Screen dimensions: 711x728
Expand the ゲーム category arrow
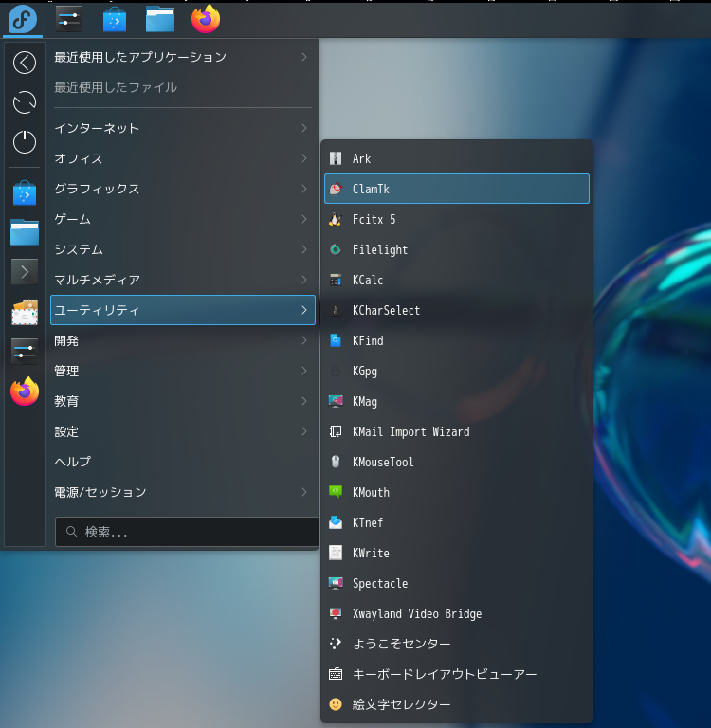(x=304, y=219)
